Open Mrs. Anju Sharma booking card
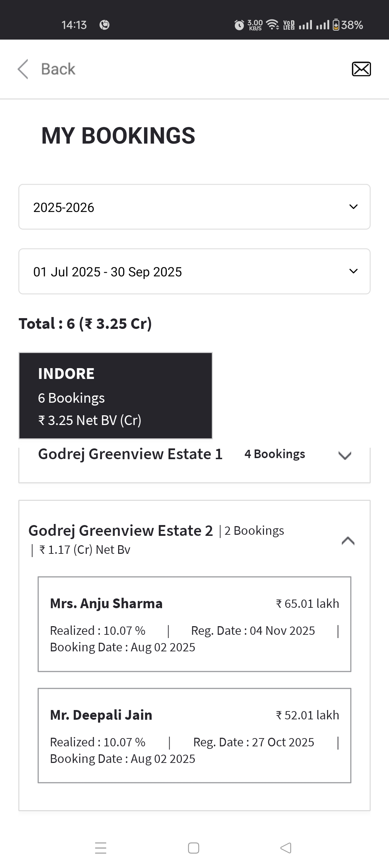Image resolution: width=389 pixels, height=868 pixels. [194, 624]
